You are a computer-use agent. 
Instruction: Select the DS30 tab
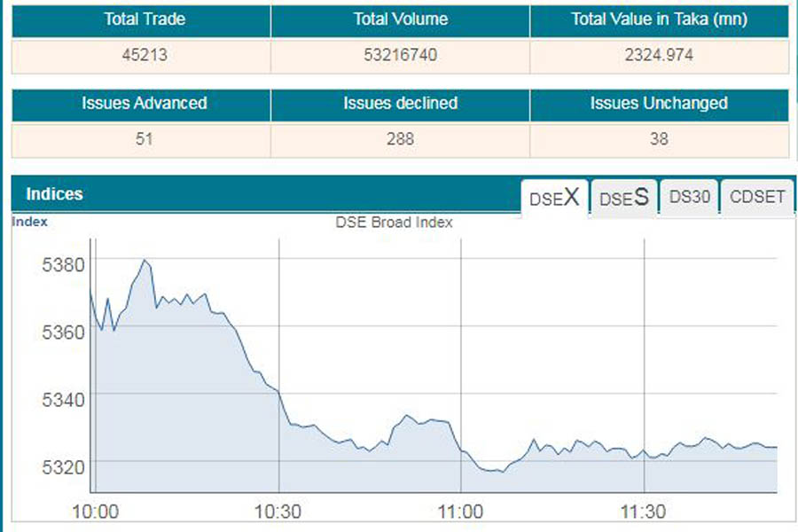pyautogui.click(x=690, y=197)
